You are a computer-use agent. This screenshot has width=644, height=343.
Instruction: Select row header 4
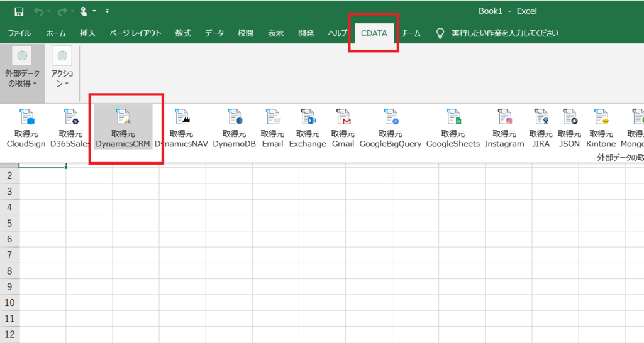[x=9, y=207]
